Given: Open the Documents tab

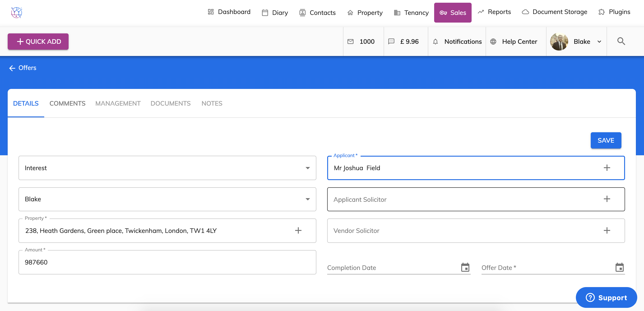Looking at the screenshot, I should [x=170, y=103].
